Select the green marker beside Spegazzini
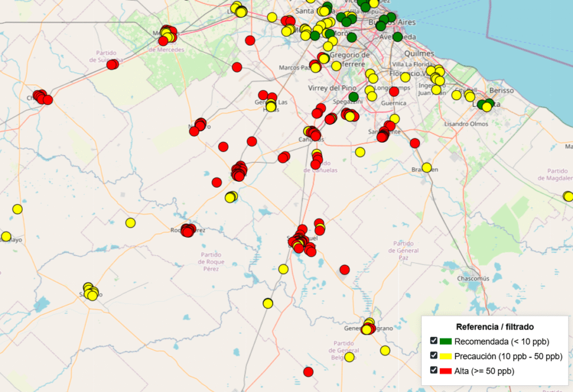Viewport: 573px width, 392px height. (x=353, y=97)
